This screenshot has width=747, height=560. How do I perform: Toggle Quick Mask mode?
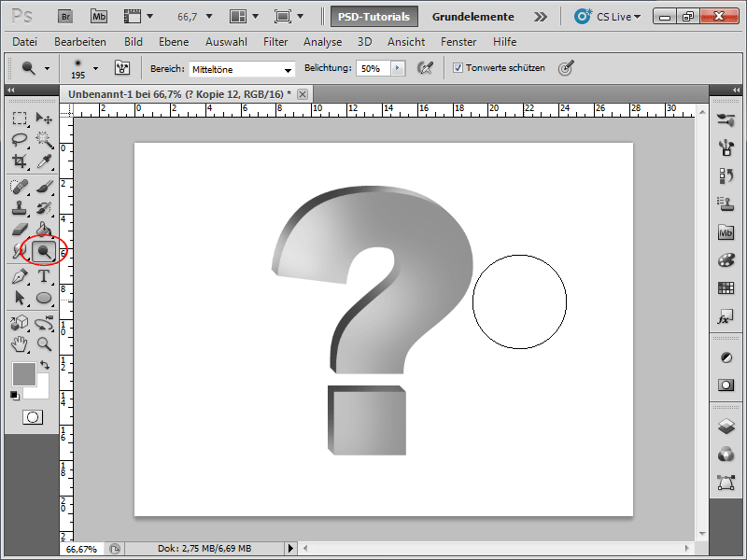pyautogui.click(x=33, y=417)
